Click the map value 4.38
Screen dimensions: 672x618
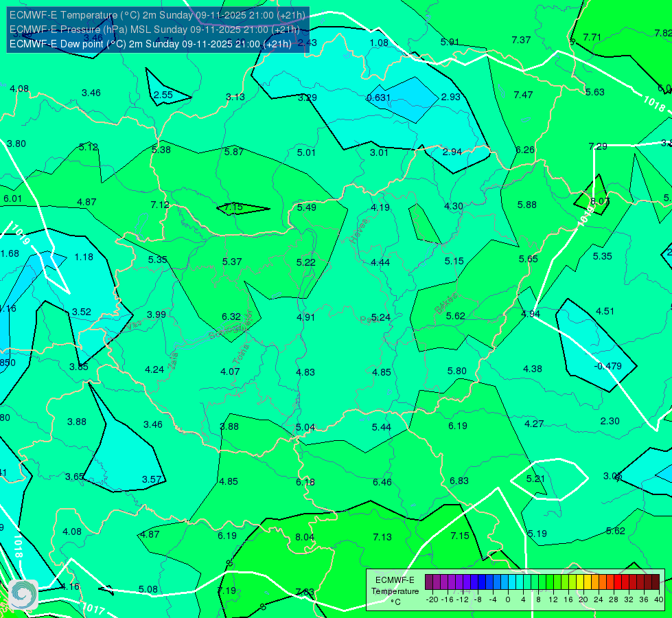(533, 369)
